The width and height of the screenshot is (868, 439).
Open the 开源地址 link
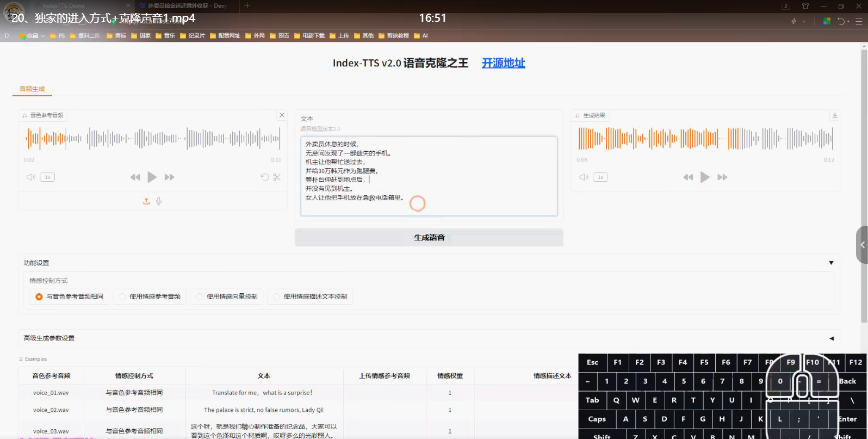click(503, 63)
